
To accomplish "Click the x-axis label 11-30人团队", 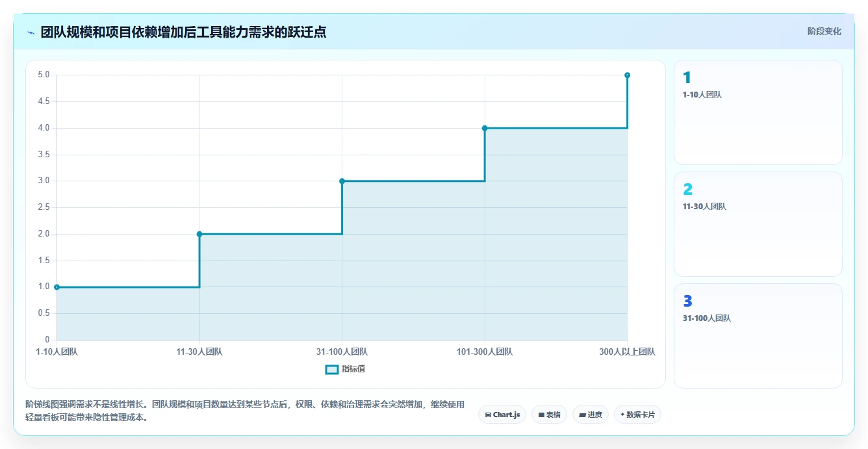I will tap(199, 352).
